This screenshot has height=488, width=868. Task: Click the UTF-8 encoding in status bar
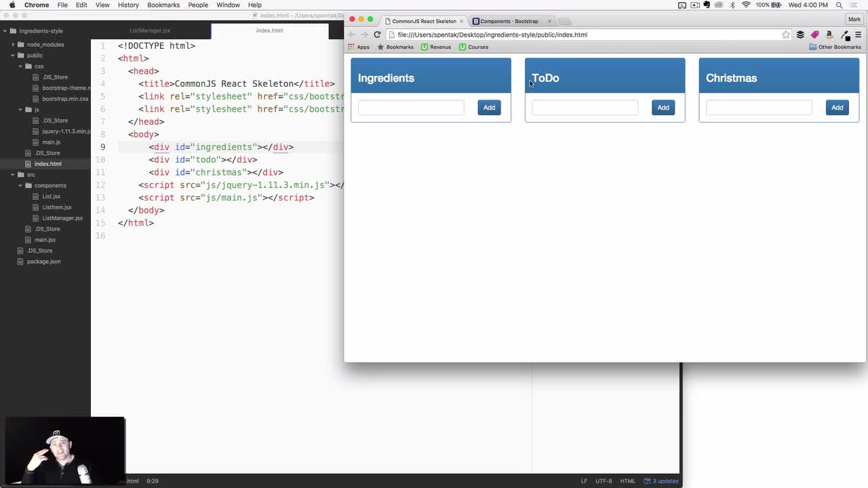[604, 481]
